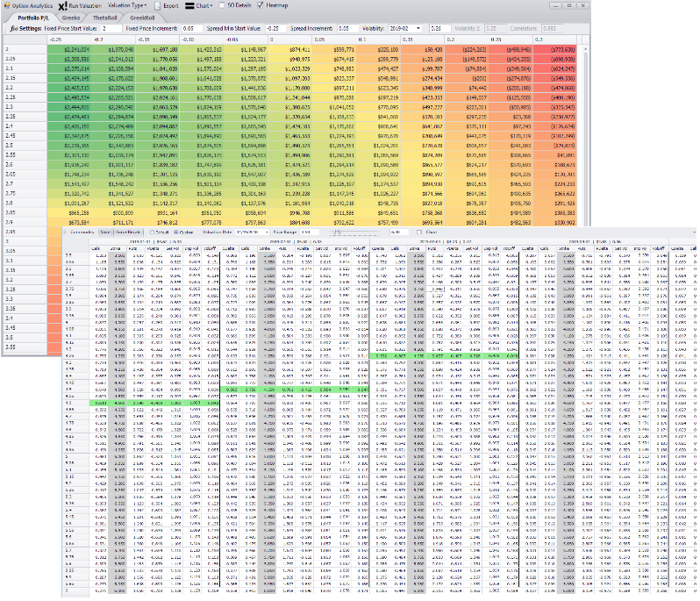This screenshot has height=601, width=700.
Task: Select the Default radio button
Action: (152, 233)
